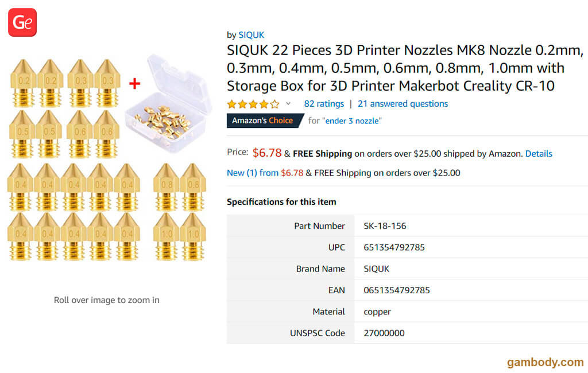Click the first 0.8 nozzle image
The image size is (588, 373).
(166, 187)
